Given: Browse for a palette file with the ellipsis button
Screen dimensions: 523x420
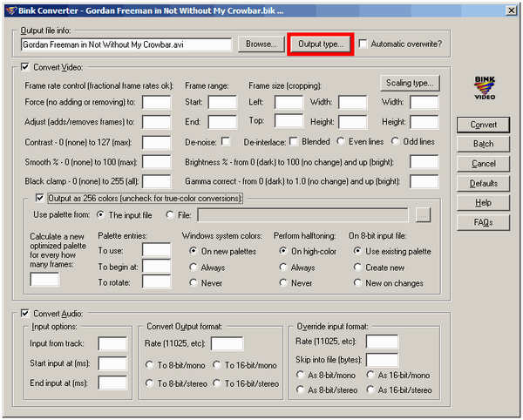Looking at the screenshot, I should [x=423, y=215].
